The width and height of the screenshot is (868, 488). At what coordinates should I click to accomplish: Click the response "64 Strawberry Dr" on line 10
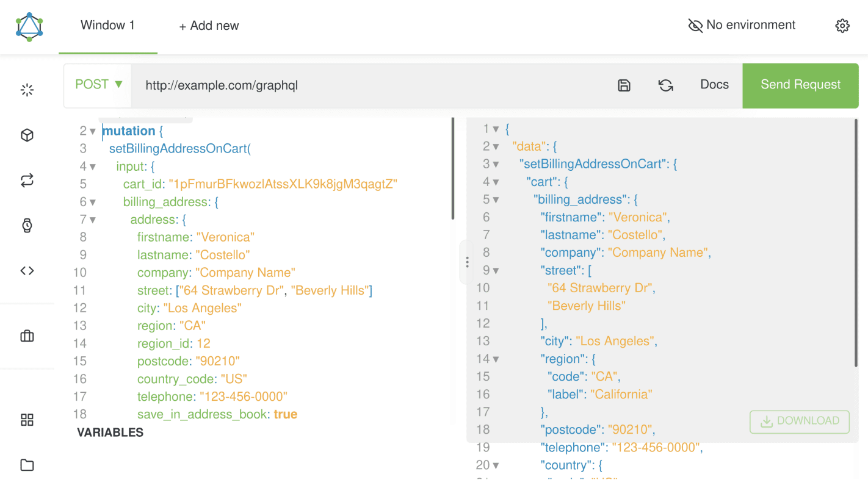599,288
